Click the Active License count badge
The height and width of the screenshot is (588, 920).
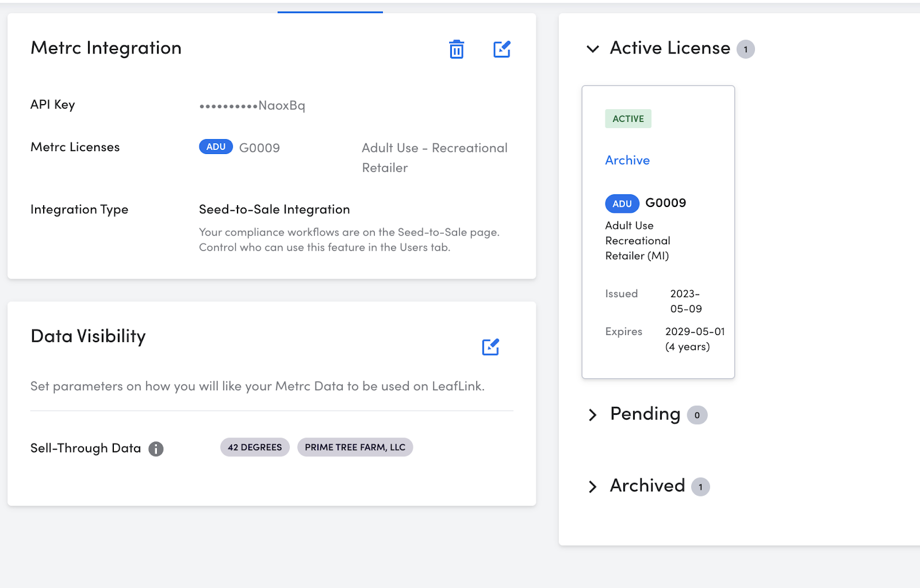(x=746, y=49)
